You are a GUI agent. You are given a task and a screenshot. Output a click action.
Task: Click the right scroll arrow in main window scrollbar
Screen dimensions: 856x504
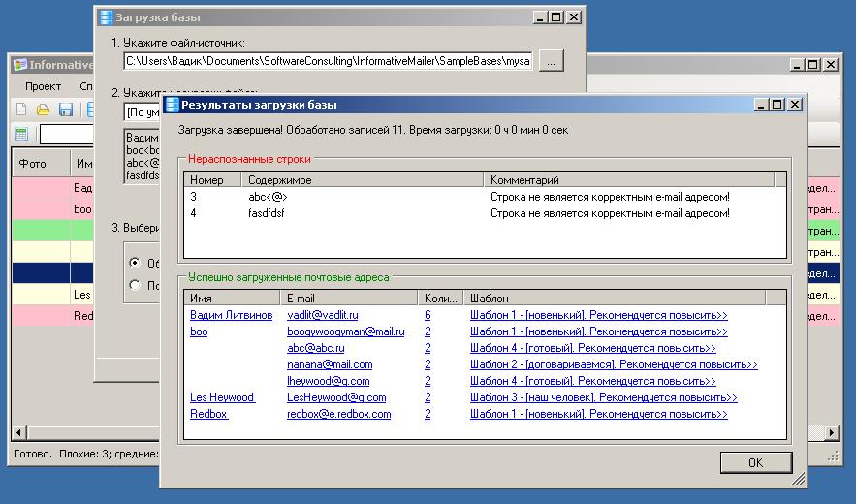click(x=832, y=433)
